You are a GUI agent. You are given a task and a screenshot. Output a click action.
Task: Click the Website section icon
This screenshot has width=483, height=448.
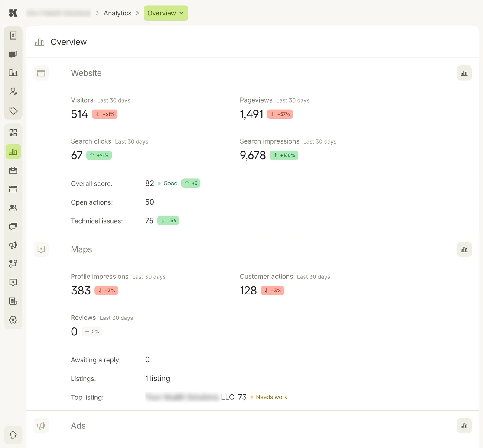41,73
